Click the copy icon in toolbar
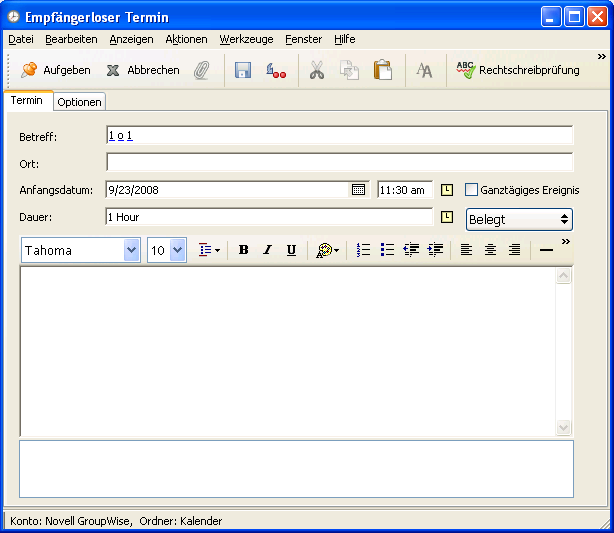 coord(349,70)
